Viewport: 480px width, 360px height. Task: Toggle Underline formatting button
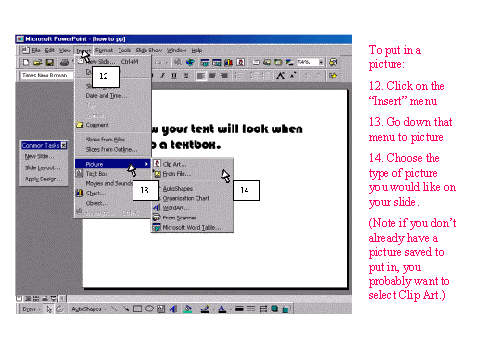(x=174, y=76)
